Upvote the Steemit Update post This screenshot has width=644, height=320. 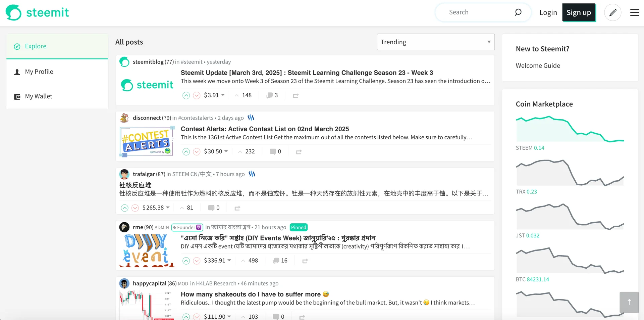pos(186,95)
